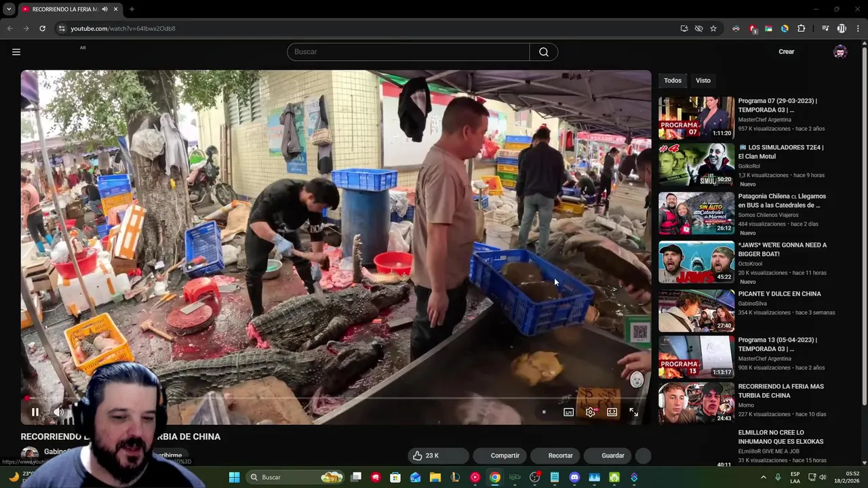Open Chrome media control music icon
Image resolution: width=868 pixels, height=488 pixels.
click(x=825, y=28)
